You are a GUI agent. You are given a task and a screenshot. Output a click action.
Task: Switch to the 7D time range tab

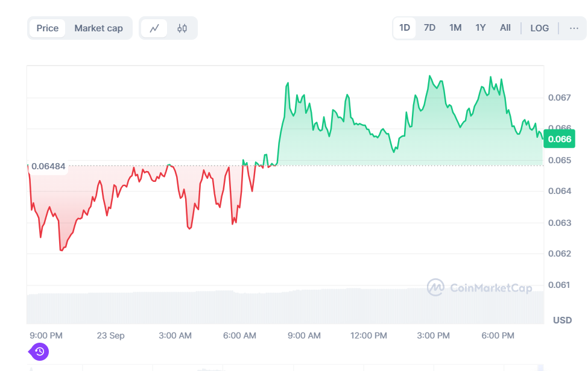pos(429,28)
